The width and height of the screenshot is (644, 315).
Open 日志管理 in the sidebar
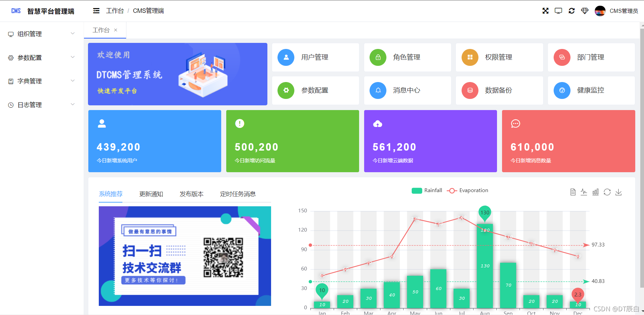(x=42, y=105)
